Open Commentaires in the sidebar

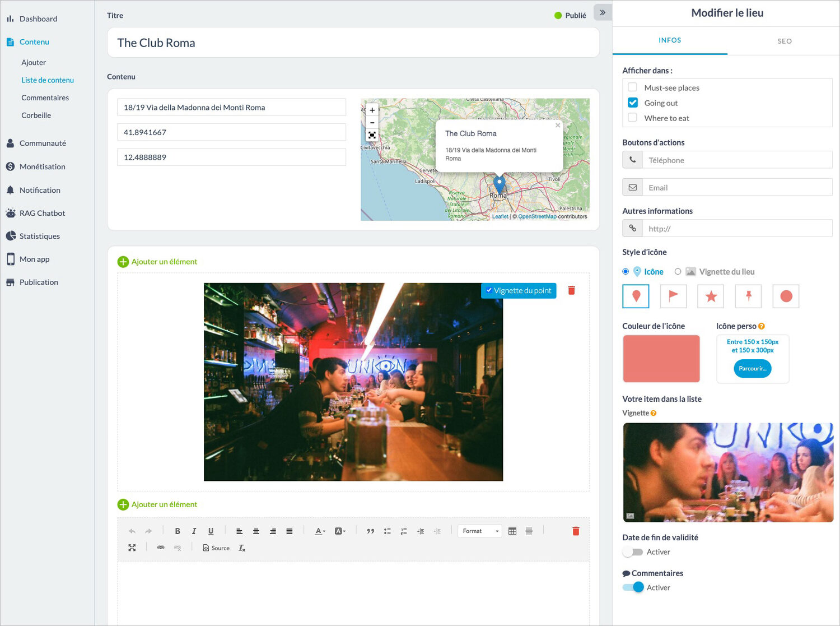pyautogui.click(x=45, y=98)
